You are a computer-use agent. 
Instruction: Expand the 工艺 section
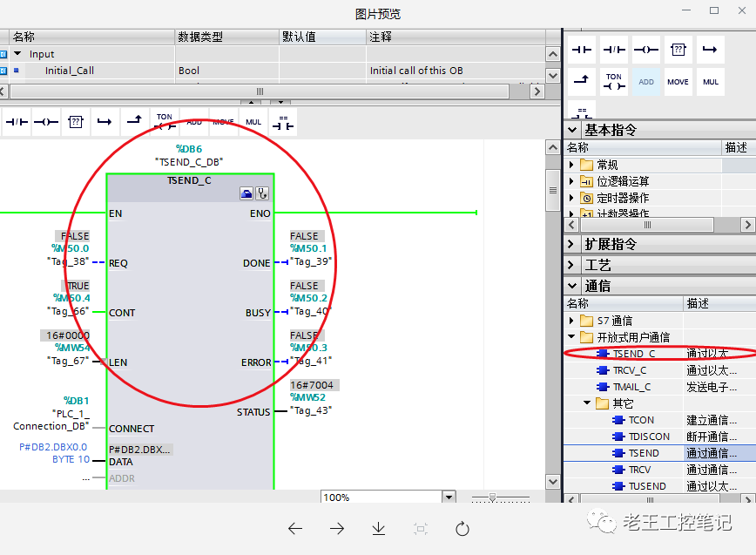click(x=571, y=265)
